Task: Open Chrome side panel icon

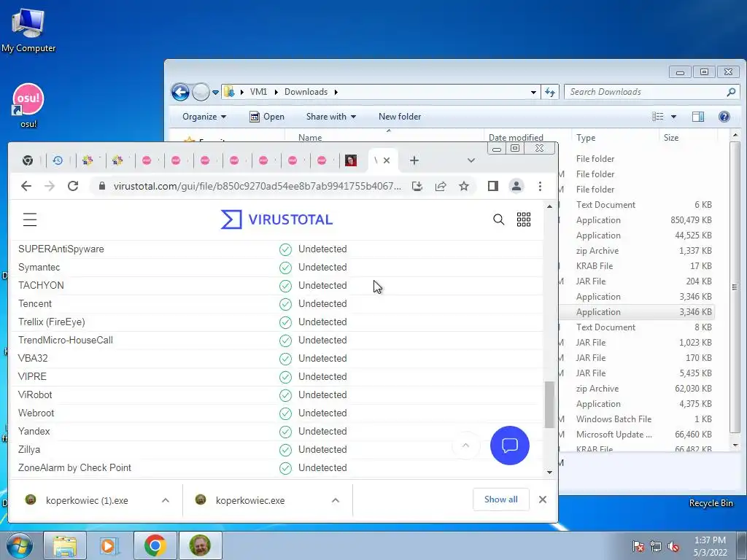Action: tap(493, 186)
